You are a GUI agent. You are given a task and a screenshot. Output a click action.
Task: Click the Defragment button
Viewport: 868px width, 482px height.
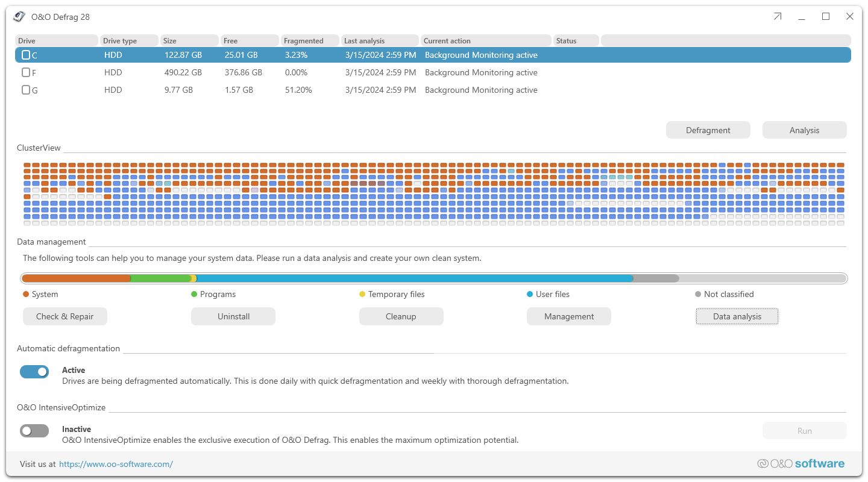[708, 130]
